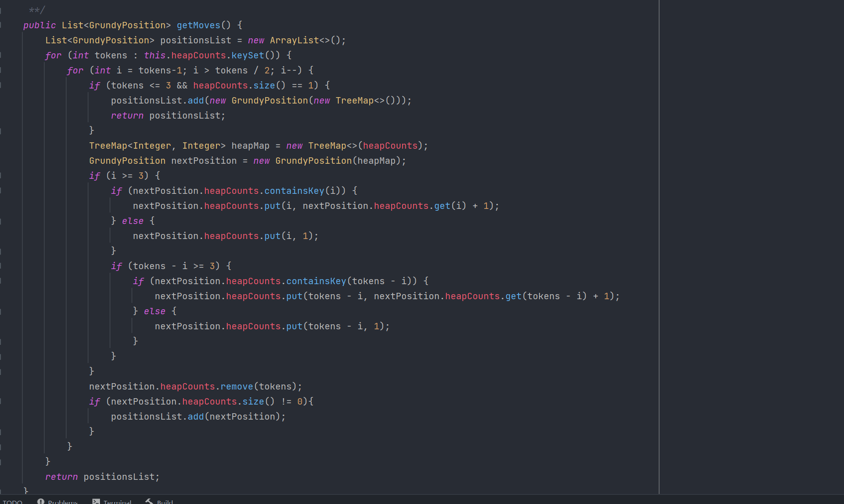The width and height of the screenshot is (844, 504).
Task: Click the keySet call in the for loop
Action: click(x=247, y=55)
